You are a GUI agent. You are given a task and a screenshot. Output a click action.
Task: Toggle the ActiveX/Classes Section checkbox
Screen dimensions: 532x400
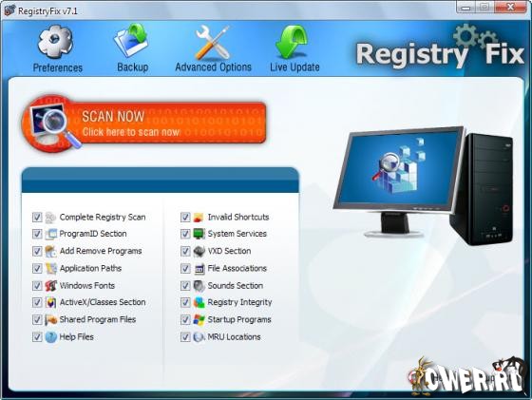37,303
